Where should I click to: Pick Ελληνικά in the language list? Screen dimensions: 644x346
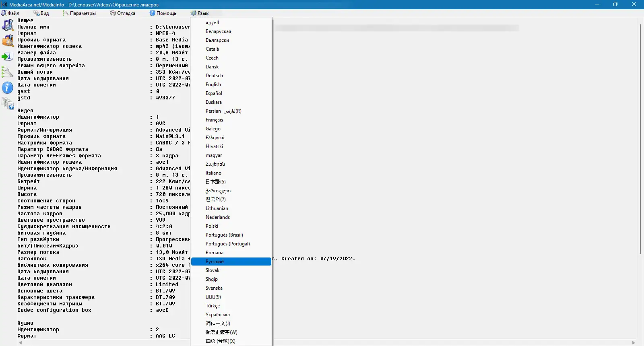pos(231,138)
